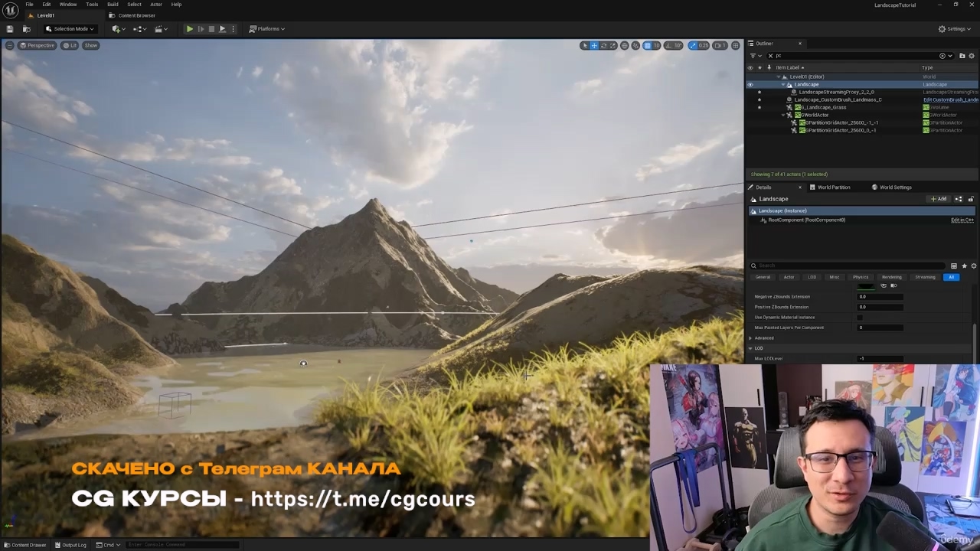
Task: Toggle grid snapping in the viewport
Action: coord(647,45)
